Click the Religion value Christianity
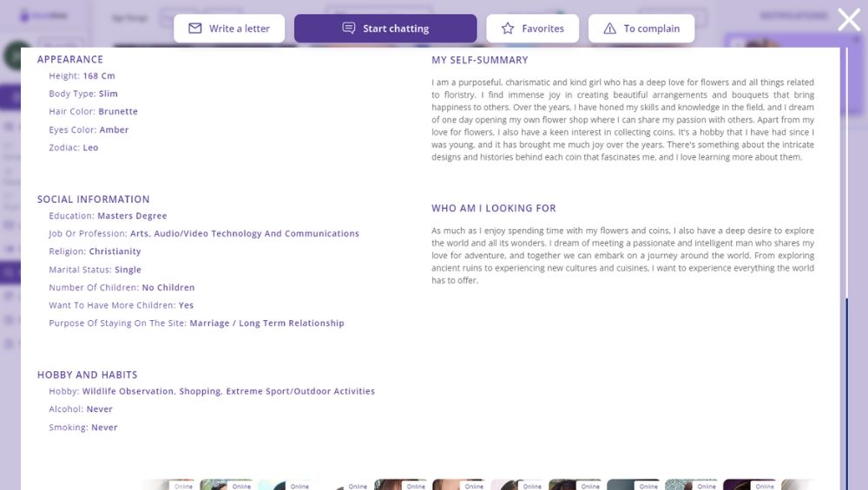Screen dimensions: 868x490 [x=115, y=252]
